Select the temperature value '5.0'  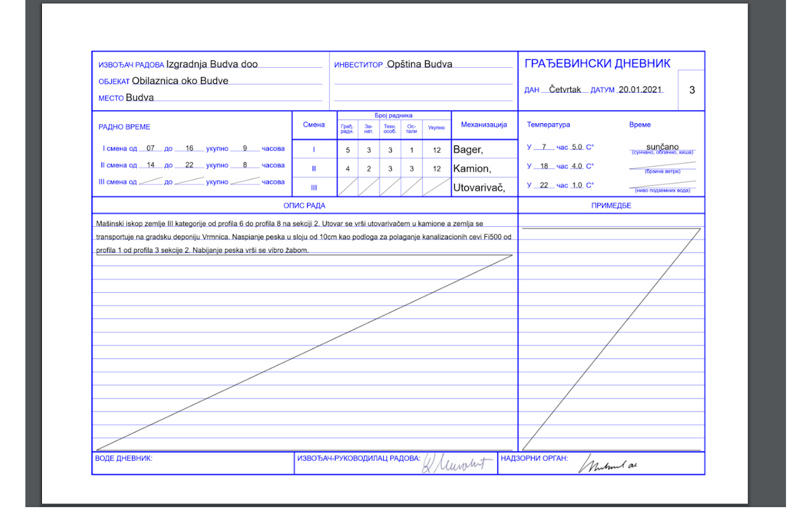click(577, 147)
